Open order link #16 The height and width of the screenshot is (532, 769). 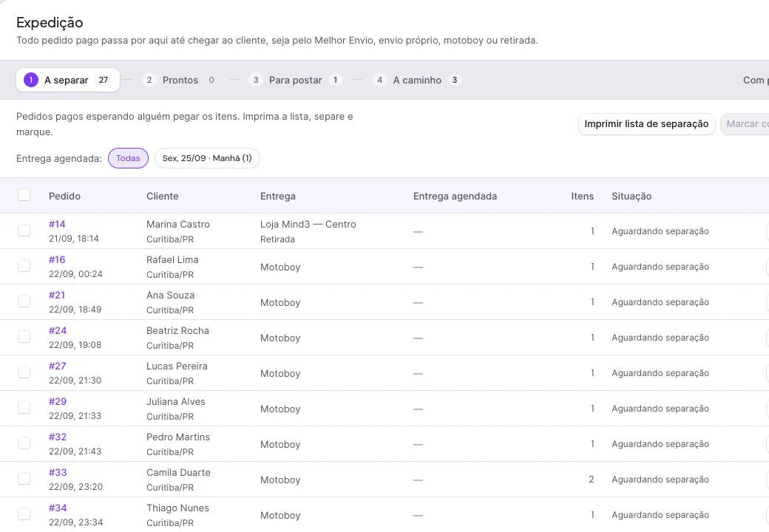coord(57,259)
